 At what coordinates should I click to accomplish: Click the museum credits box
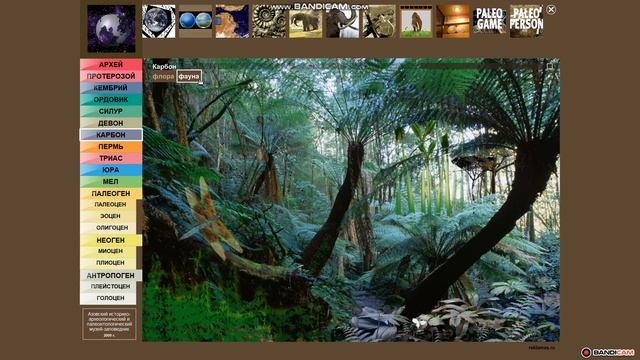pyautogui.click(x=109, y=324)
